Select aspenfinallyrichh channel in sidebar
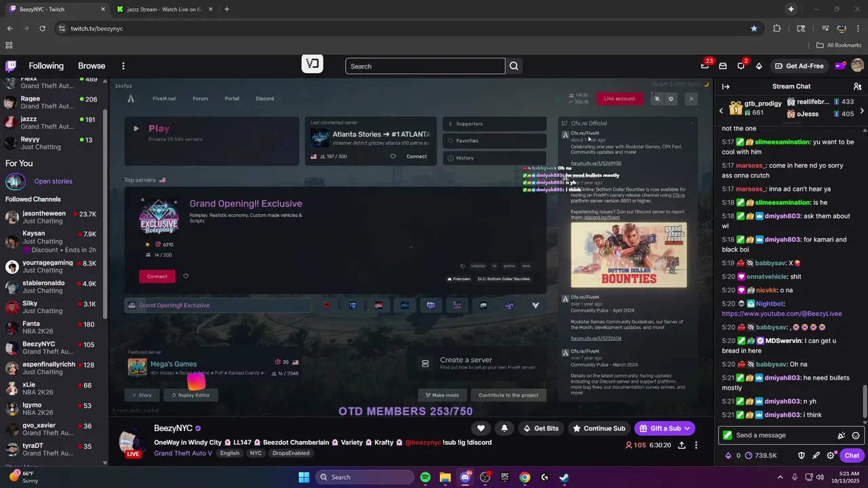Screen dimensions: 868x488 pyautogui.click(x=52, y=368)
